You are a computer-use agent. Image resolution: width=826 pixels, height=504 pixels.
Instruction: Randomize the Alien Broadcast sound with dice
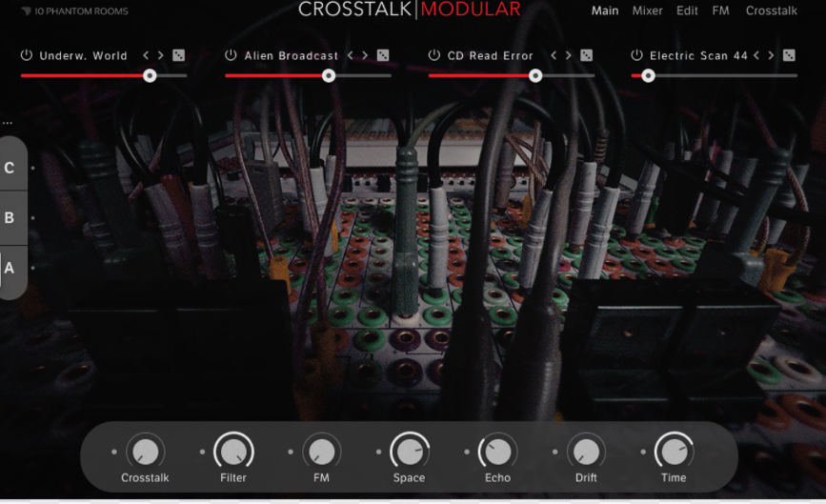click(383, 55)
